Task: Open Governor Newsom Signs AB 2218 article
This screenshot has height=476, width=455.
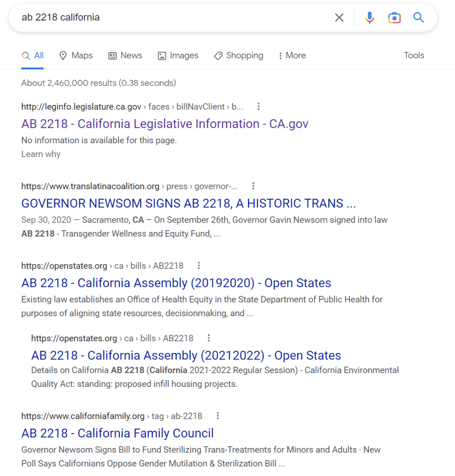Action: tap(188, 203)
